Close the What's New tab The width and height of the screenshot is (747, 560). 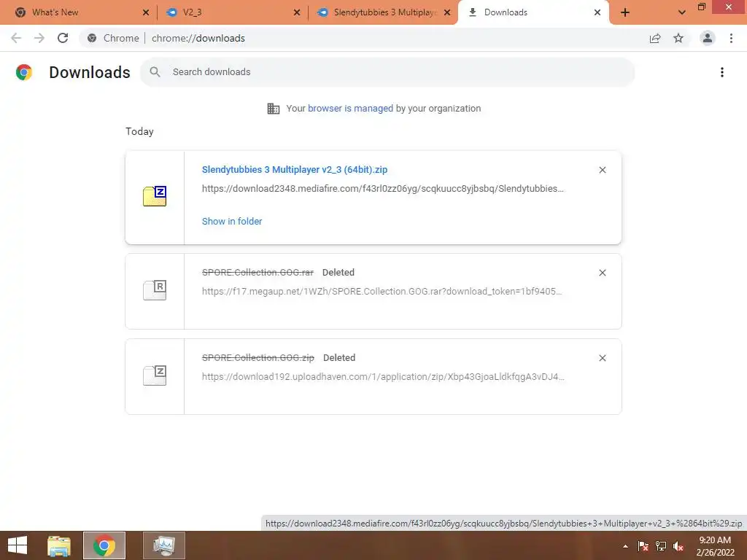coord(146,13)
